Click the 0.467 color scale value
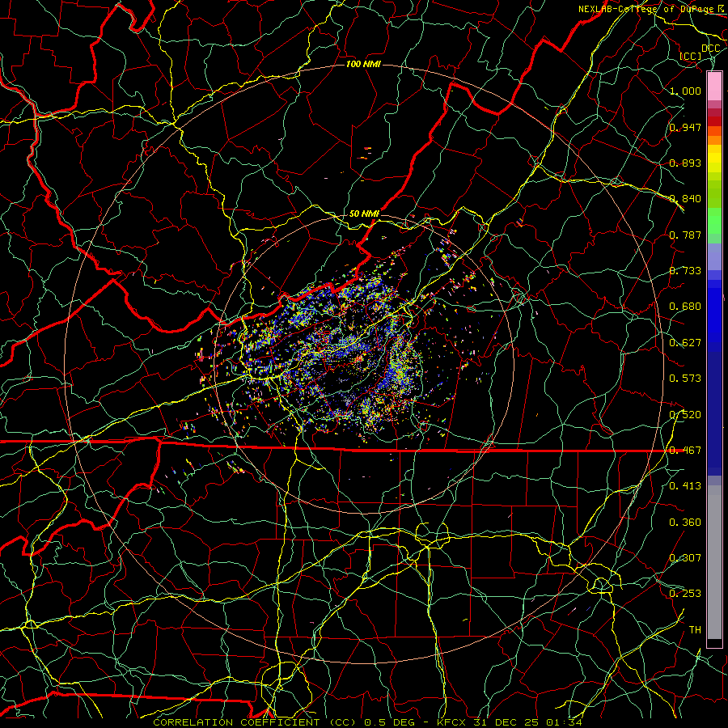 coord(685,451)
